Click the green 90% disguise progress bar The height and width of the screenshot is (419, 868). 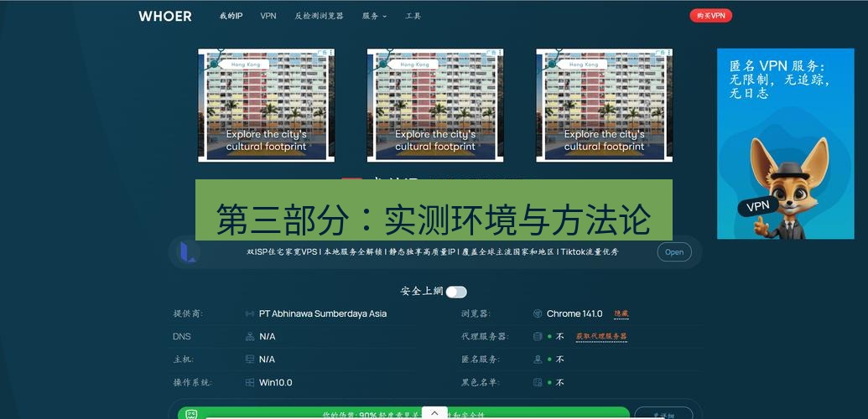click(x=403, y=413)
